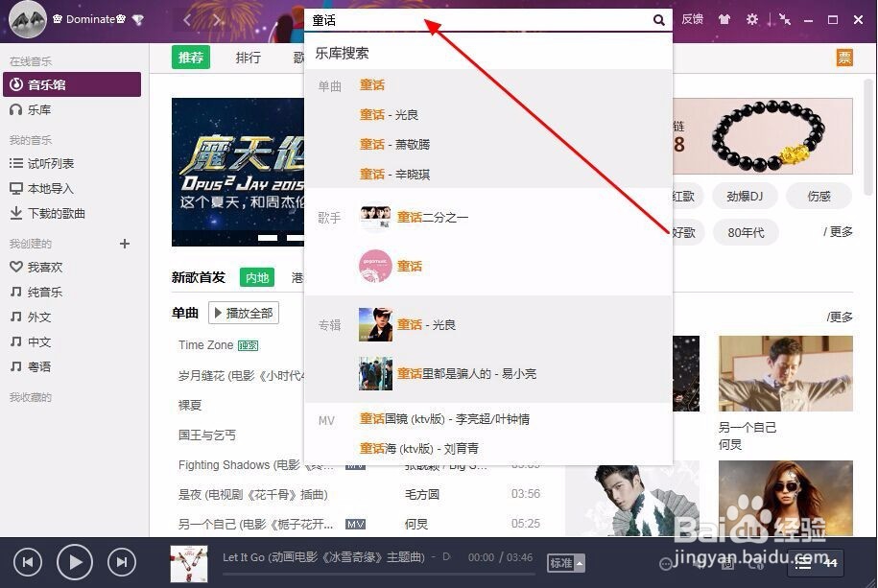This screenshot has height=588, width=878.
Task: Select the 排行 tab
Action: point(249,58)
